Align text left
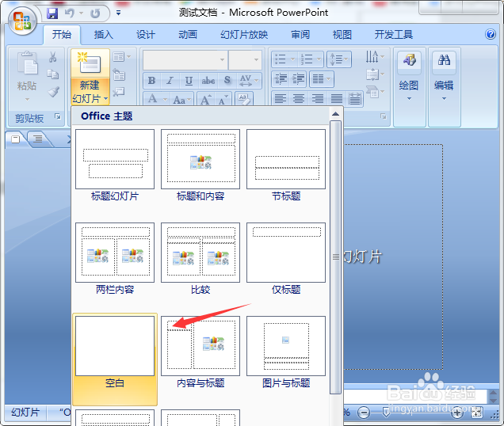Screen dimensions: 504x426 [281, 99]
